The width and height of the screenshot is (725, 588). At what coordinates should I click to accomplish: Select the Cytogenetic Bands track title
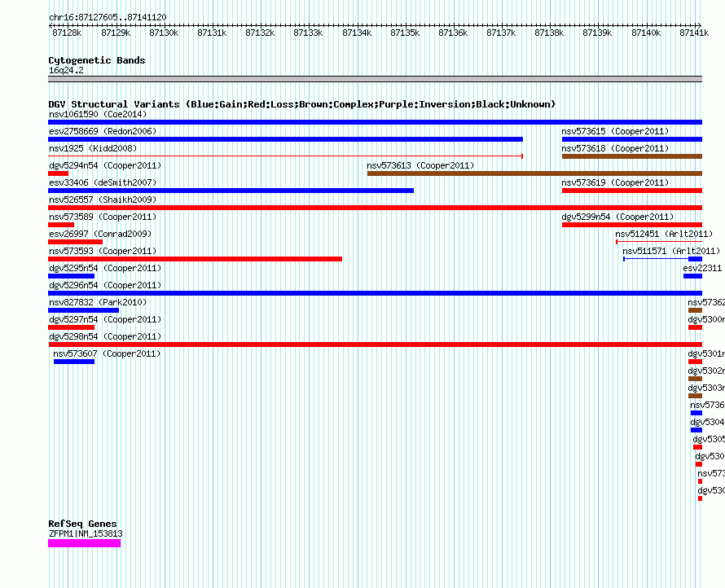coord(97,60)
